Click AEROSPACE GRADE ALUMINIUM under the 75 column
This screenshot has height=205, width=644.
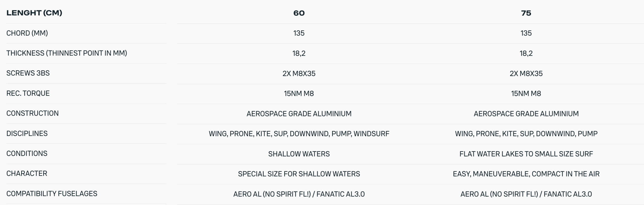pos(526,114)
